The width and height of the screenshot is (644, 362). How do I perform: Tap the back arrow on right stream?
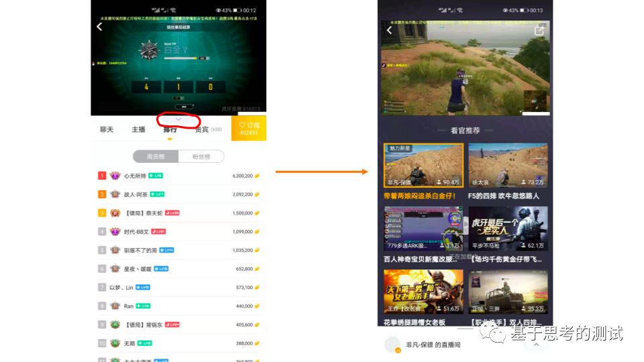pos(389,30)
